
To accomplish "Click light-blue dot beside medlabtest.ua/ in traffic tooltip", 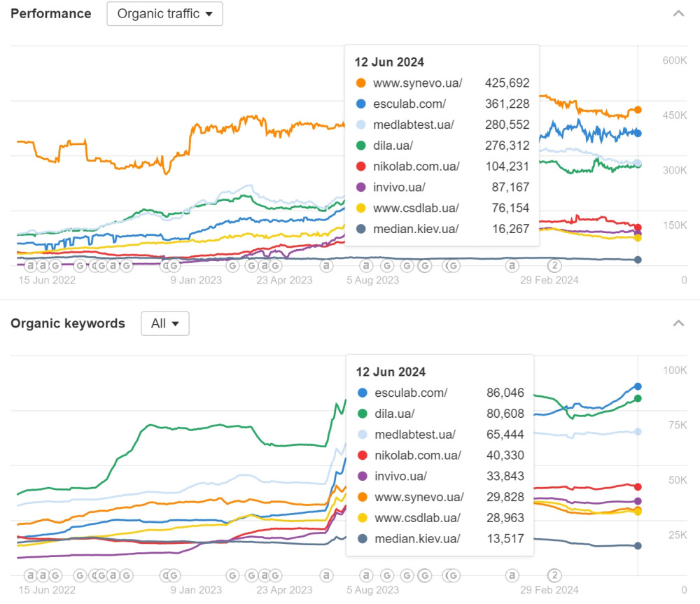I will point(361,125).
